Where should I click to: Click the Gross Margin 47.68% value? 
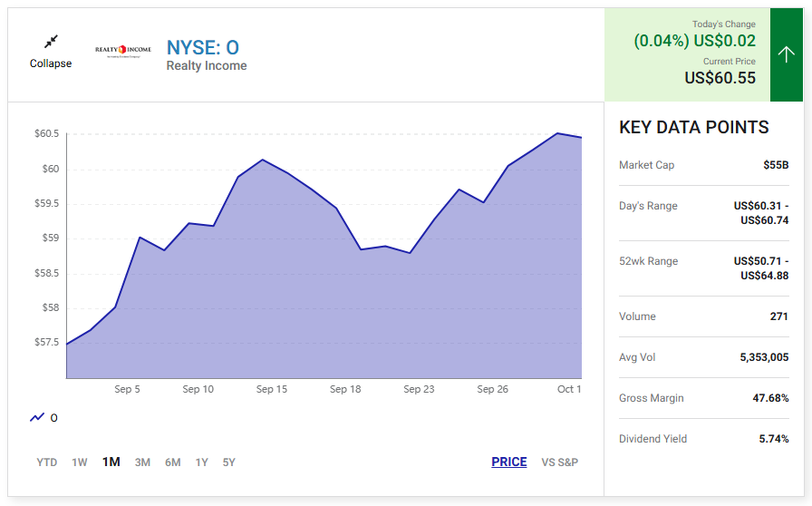tap(770, 398)
